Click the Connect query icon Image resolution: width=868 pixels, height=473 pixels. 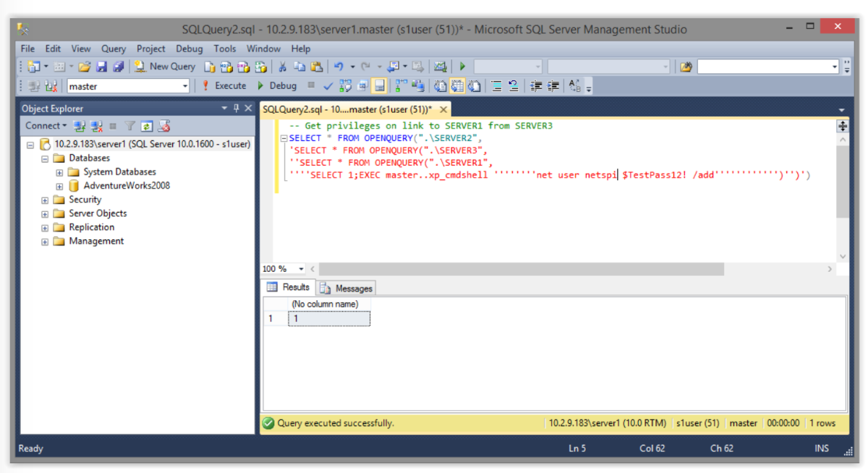tap(34, 85)
